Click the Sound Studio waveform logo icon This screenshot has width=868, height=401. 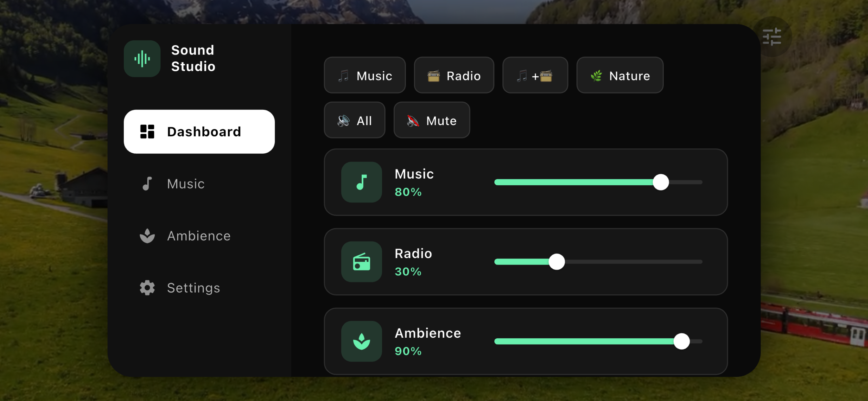click(x=142, y=59)
